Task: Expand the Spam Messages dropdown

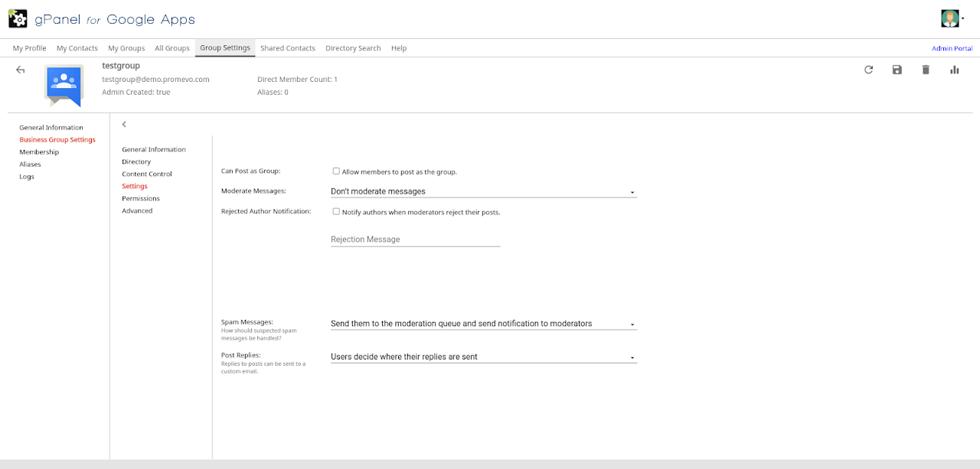Action: click(x=483, y=324)
